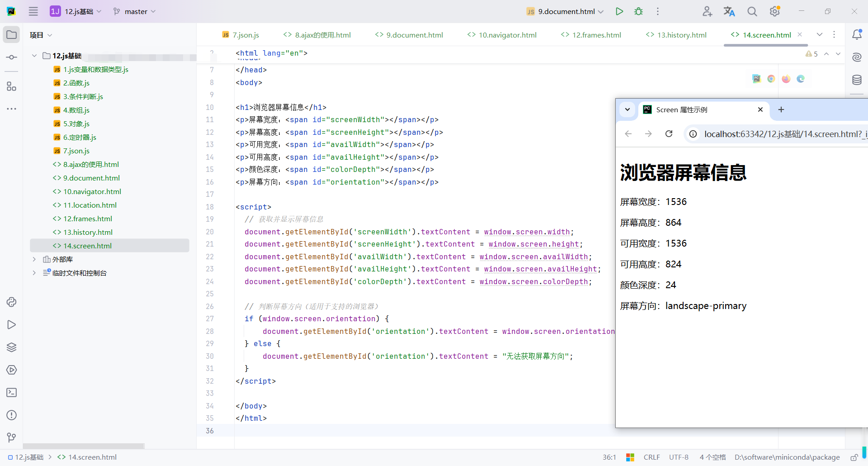
Task: Preview page in built-in browser icon
Action: pos(756,79)
